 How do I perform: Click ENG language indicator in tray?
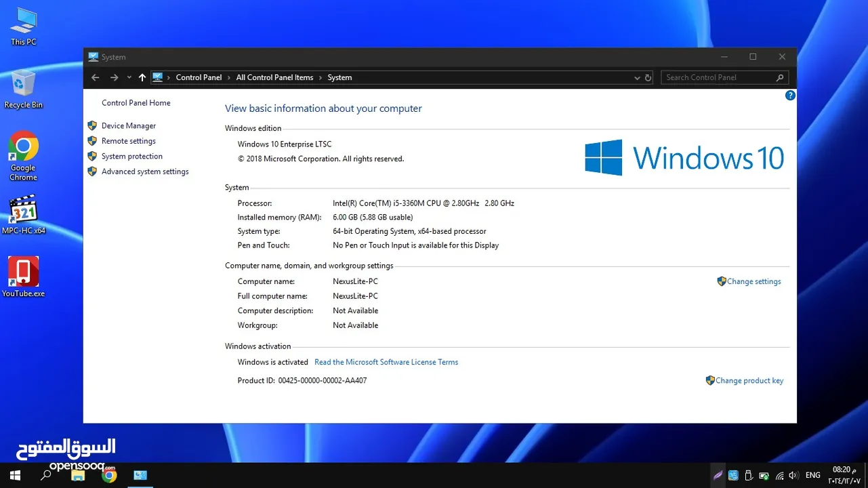point(813,475)
